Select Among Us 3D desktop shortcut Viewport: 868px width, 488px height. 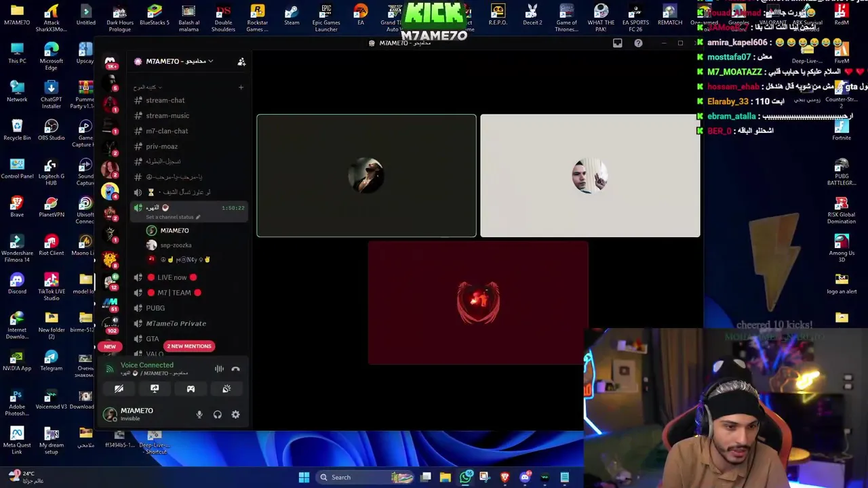[x=842, y=248]
